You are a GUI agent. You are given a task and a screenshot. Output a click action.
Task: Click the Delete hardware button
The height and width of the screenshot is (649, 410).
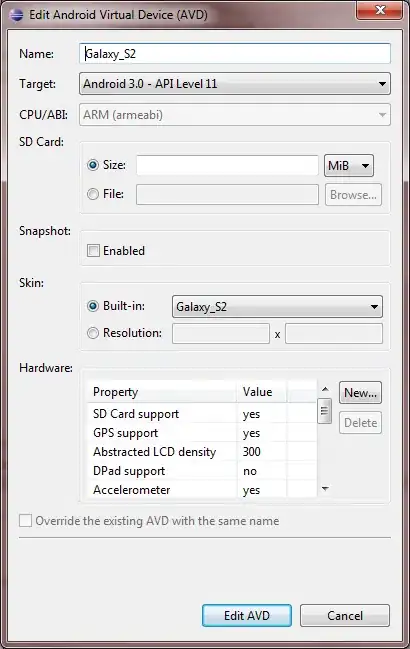click(360, 423)
